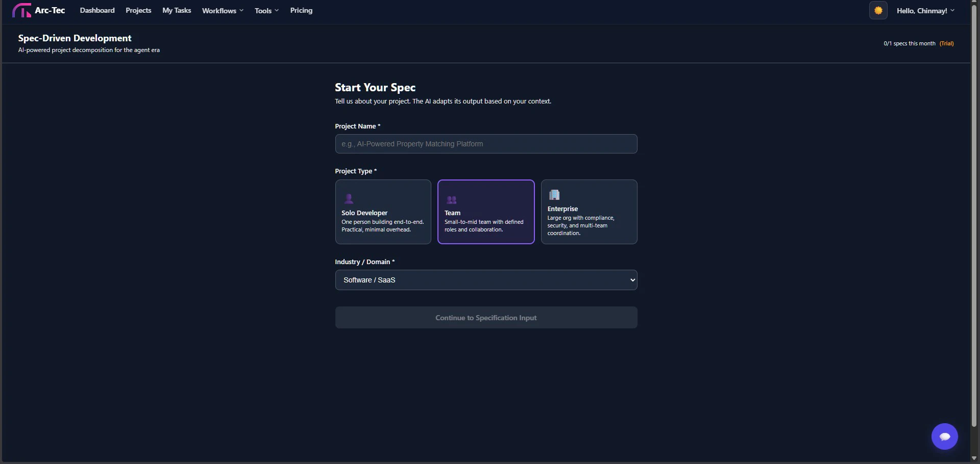Click the Arc-Tec brand name link
The image size is (980, 464).
coord(50,10)
